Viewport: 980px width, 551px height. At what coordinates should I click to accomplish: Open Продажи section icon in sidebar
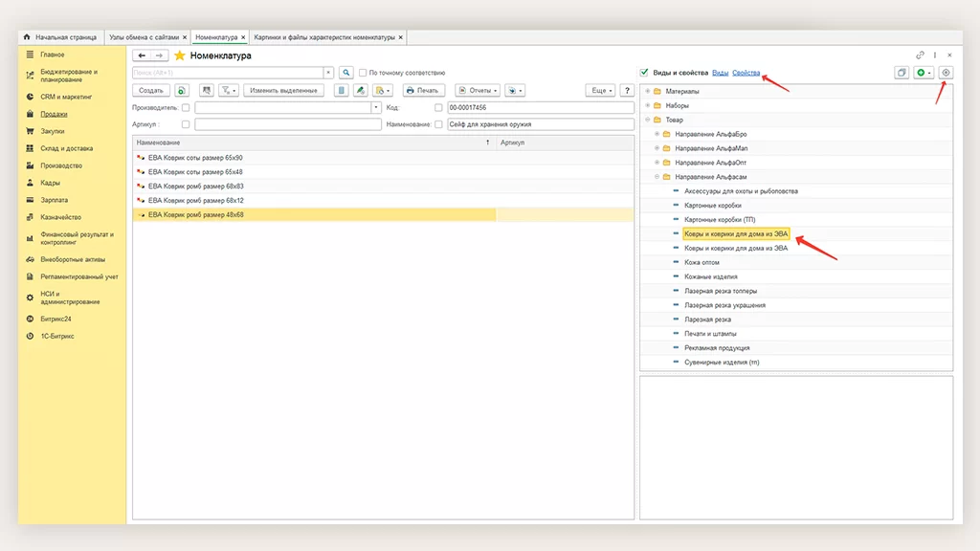30,114
